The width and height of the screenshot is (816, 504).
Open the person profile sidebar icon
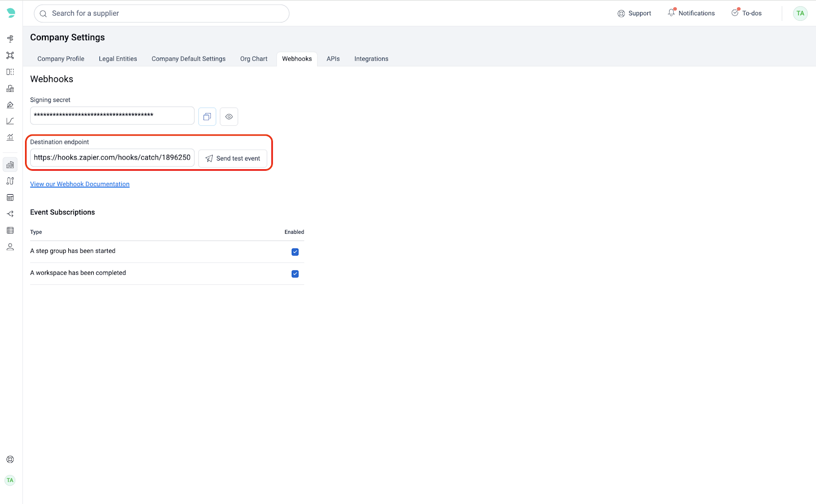[x=10, y=247]
